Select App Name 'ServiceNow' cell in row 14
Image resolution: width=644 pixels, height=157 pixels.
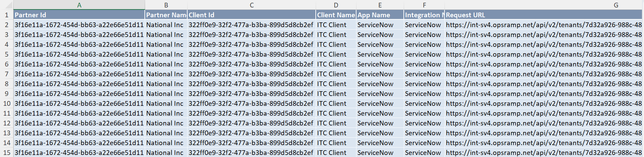click(x=380, y=143)
